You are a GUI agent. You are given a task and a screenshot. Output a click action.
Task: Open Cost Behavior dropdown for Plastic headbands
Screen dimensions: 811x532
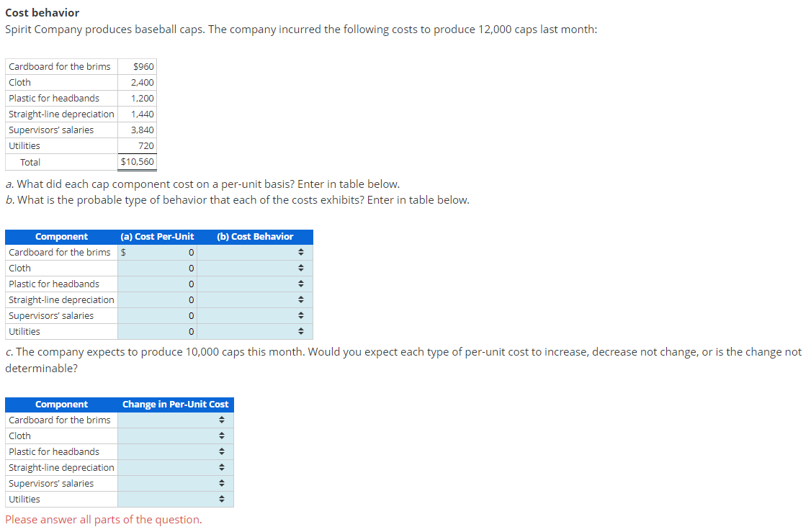(255, 284)
